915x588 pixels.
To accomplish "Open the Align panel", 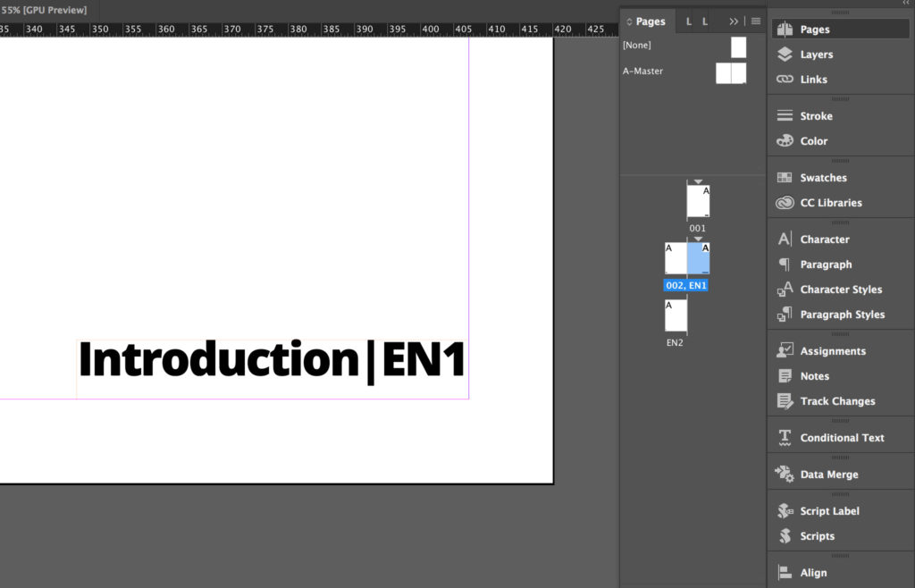I will click(811, 572).
